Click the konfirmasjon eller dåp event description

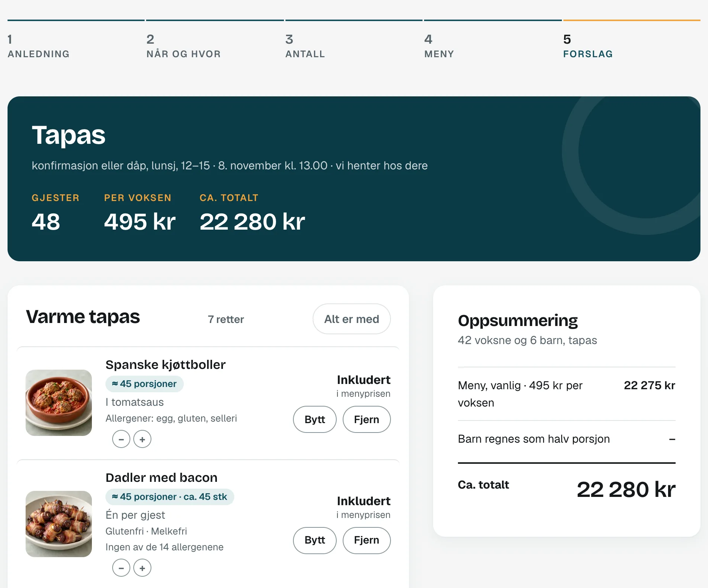[x=229, y=166]
